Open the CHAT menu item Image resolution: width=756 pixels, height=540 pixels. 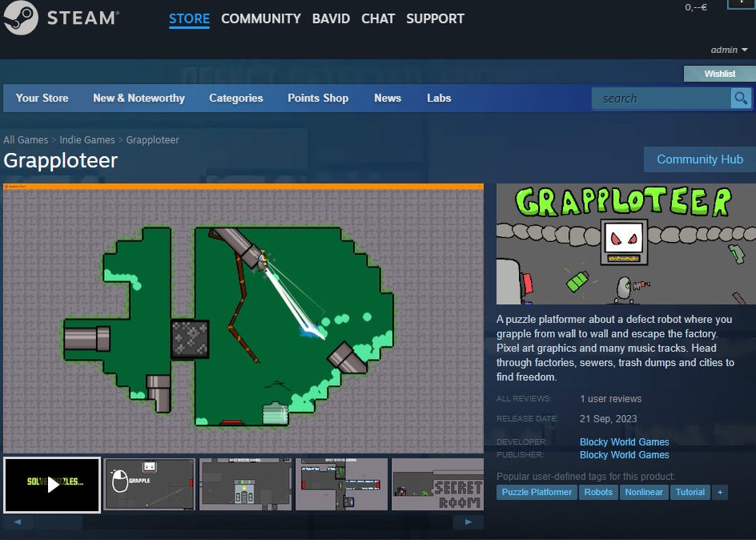coord(378,18)
